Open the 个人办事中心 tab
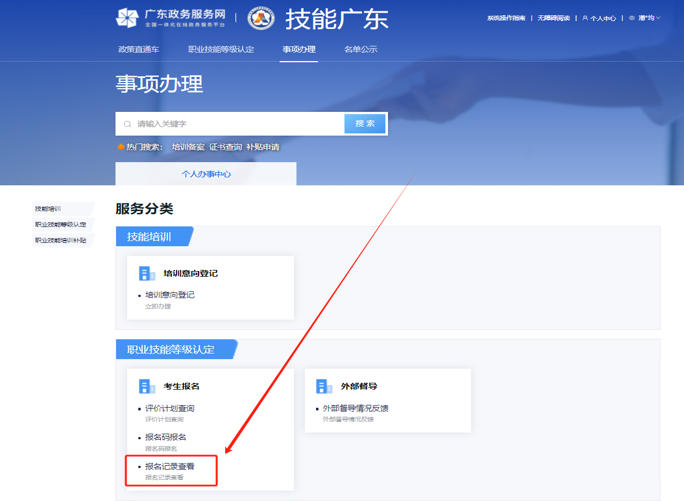Viewport: 684px width, 501px height. click(206, 174)
